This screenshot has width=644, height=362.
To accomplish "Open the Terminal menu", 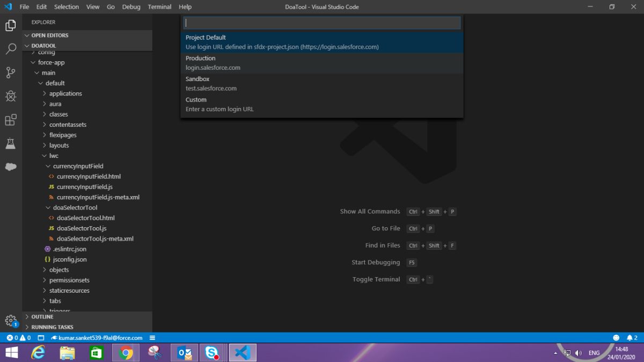I will pos(159,7).
